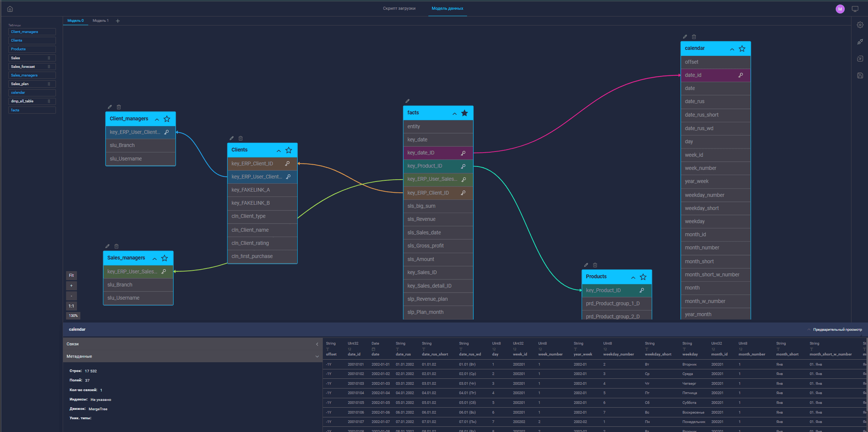This screenshot has width=868, height=432.
Task: Collapse the Clients table fields
Action: coord(279,151)
